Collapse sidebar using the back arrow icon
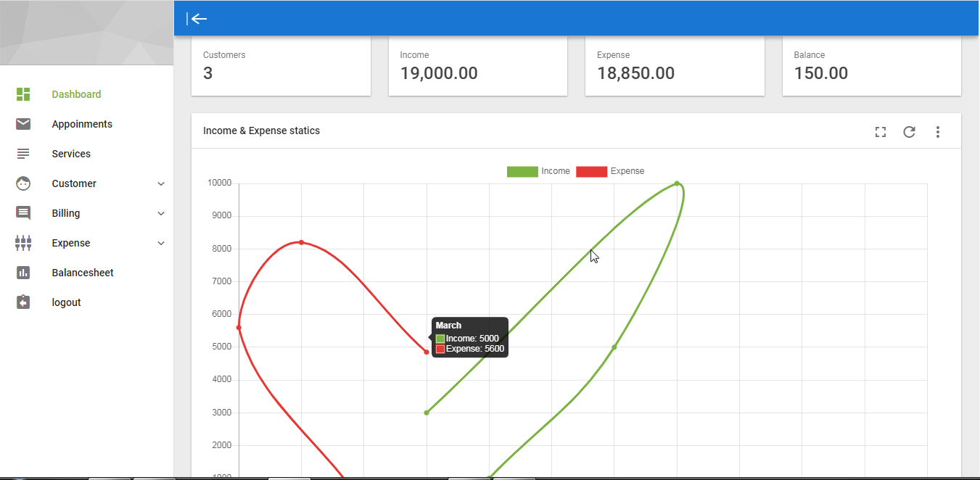Screen dimensions: 980x480 tap(197, 19)
